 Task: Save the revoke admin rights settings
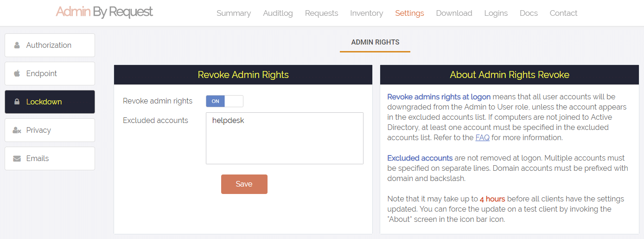[x=244, y=184]
